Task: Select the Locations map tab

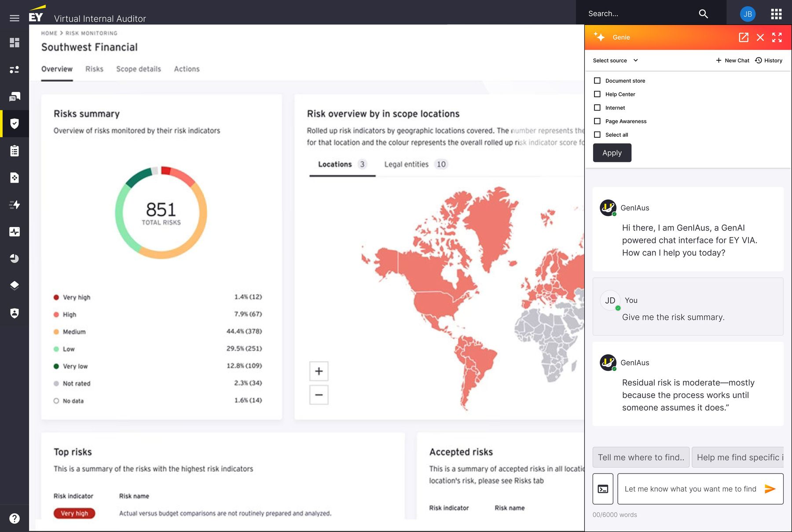Action: coord(342,165)
